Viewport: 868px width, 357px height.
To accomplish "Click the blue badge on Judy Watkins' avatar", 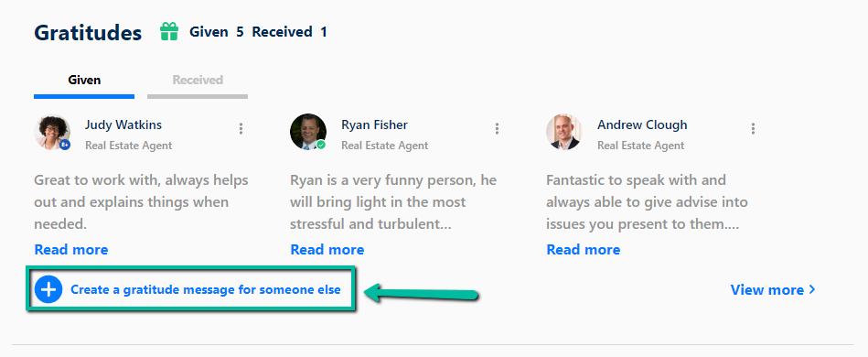I will (65, 145).
